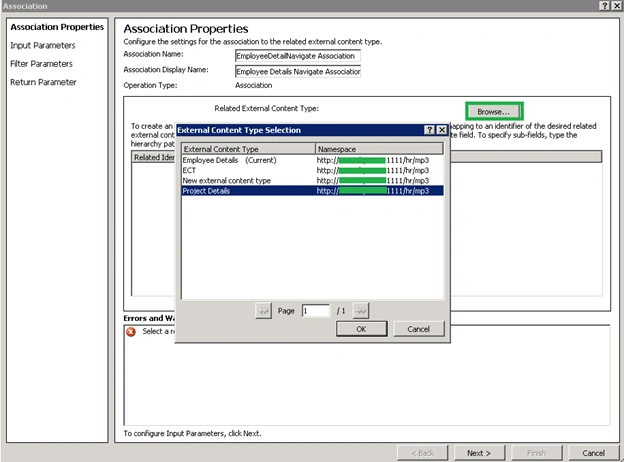This screenshot has width=624, height=462.
Task: Select the Employee Details (Current) row
Action: pos(312,160)
